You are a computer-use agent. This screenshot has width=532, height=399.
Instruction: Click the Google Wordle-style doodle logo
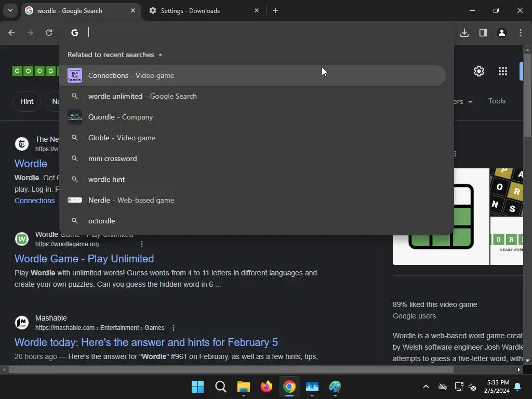[x=36, y=71]
